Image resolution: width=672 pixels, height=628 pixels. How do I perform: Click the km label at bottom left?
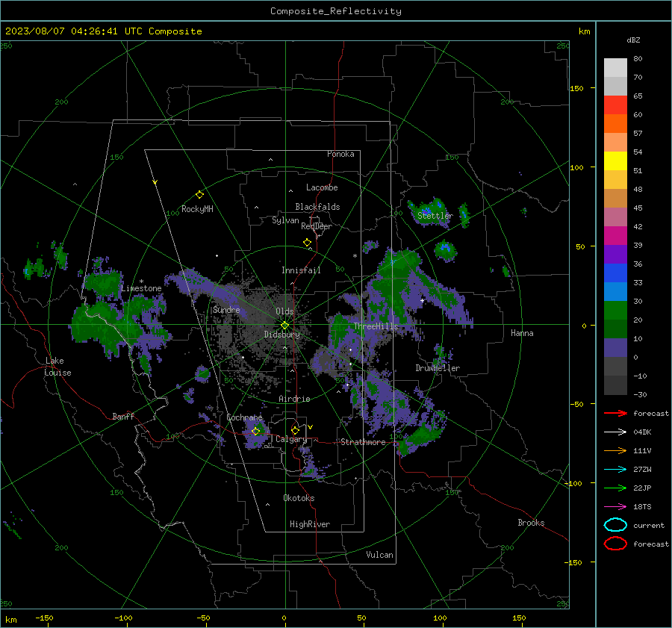coord(11,620)
